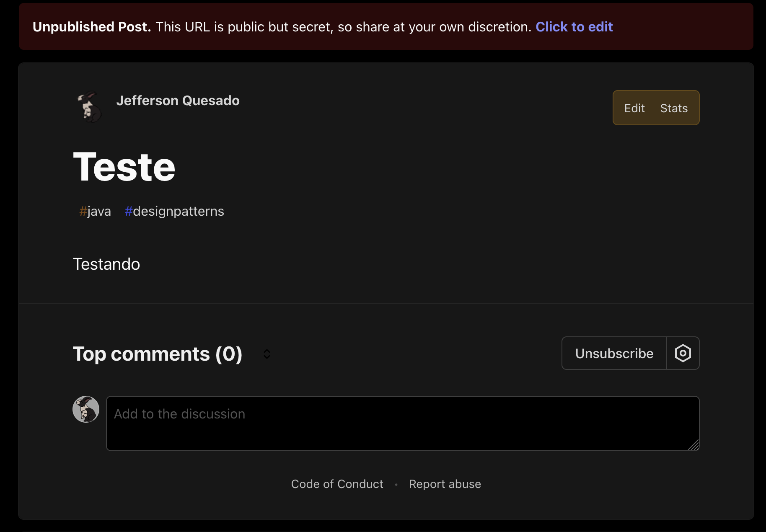Click the comment box resize handle
Screen dimensions: 766x532
[694, 445]
